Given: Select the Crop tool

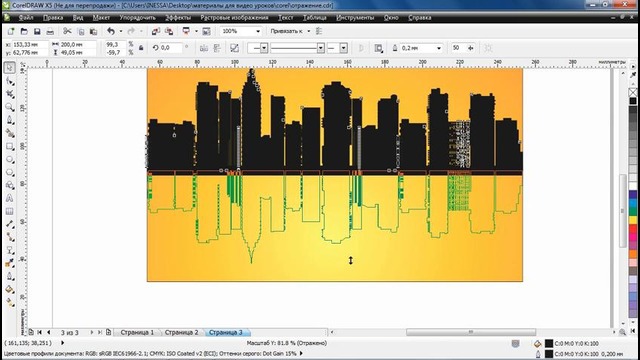Looking at the screenshot, I should [x=10, y=94].
